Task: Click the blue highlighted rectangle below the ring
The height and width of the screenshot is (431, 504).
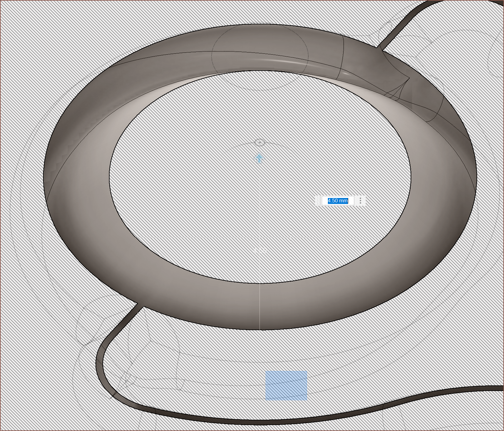Action: [x=286, y=385]
